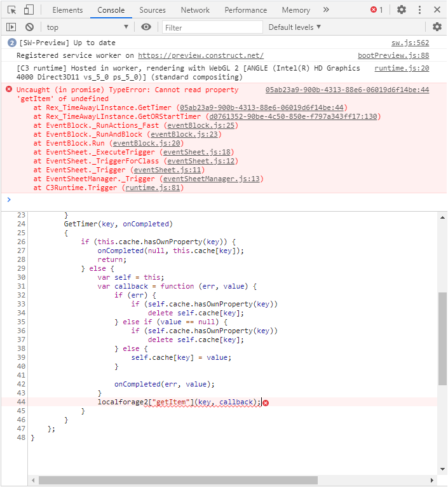The width and height of the screenshot is (448, 487).
Task: Open runtime.js:81 stack link
Action: click(153, 188)
